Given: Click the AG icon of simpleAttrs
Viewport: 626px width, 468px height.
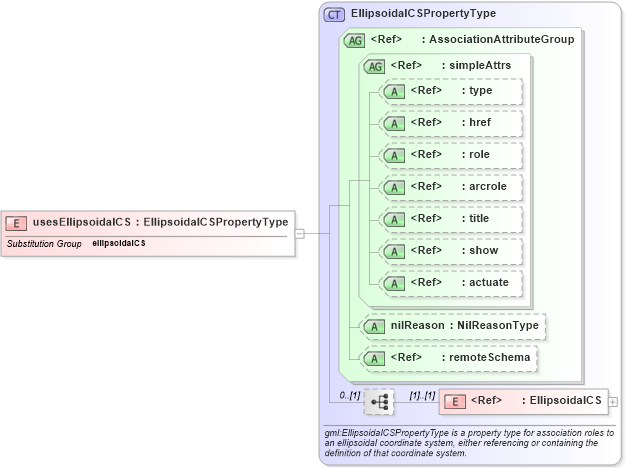Looking at the screenshot, I should click(374, 66).
